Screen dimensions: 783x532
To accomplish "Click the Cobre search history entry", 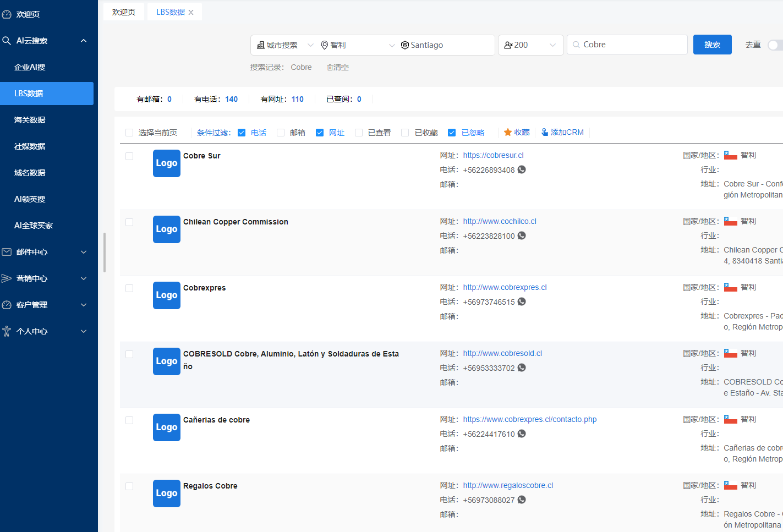I will pos(301,67).
